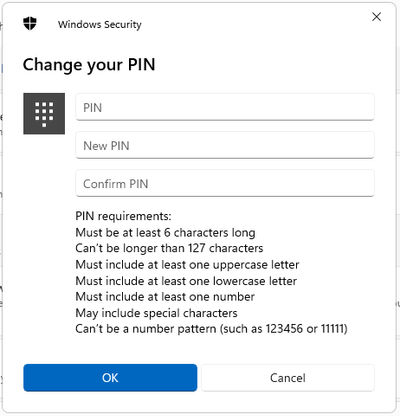The width and height of the screenshot is (400, 416).
Task: Click the 123456 example pattern text
Action: pyautogui.click(x=284, y=329)
